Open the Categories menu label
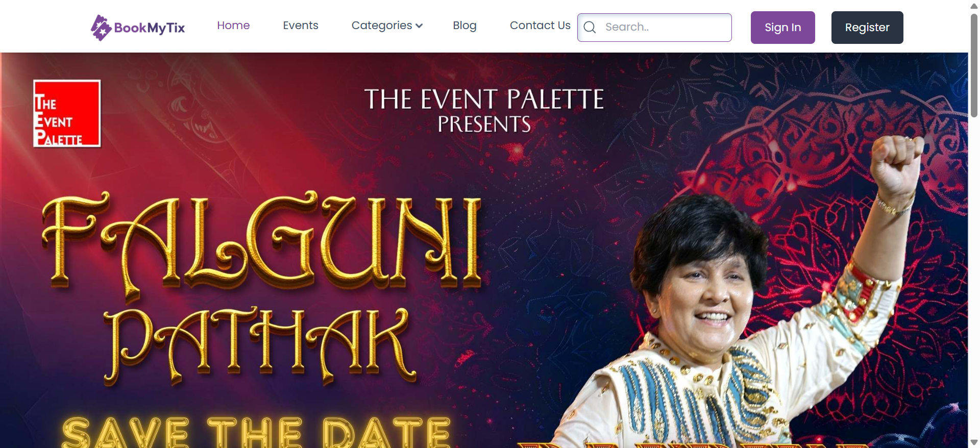 (x=382, y=26)
